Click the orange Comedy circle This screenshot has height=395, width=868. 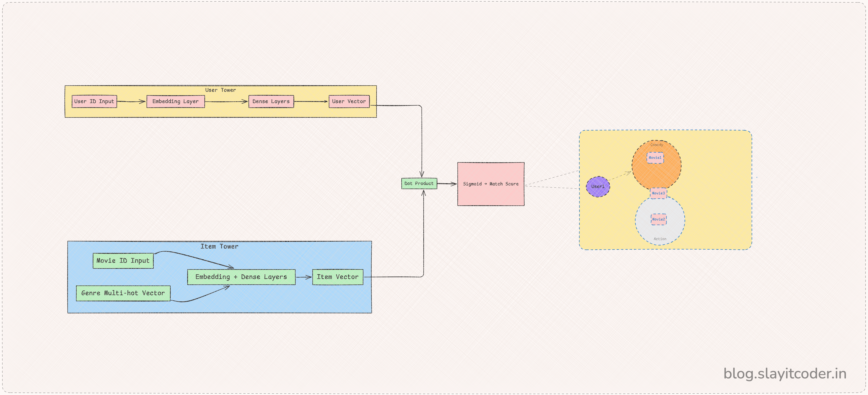tap(656, 174)
